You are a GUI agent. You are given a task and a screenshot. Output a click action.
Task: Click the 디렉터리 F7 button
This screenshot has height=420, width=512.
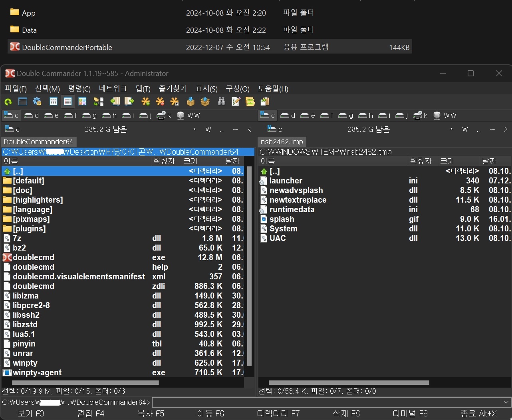[x=278, y=414]
